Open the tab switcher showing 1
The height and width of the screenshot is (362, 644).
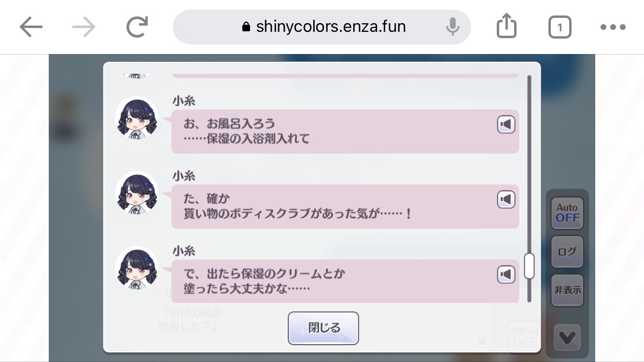point(560,28)
